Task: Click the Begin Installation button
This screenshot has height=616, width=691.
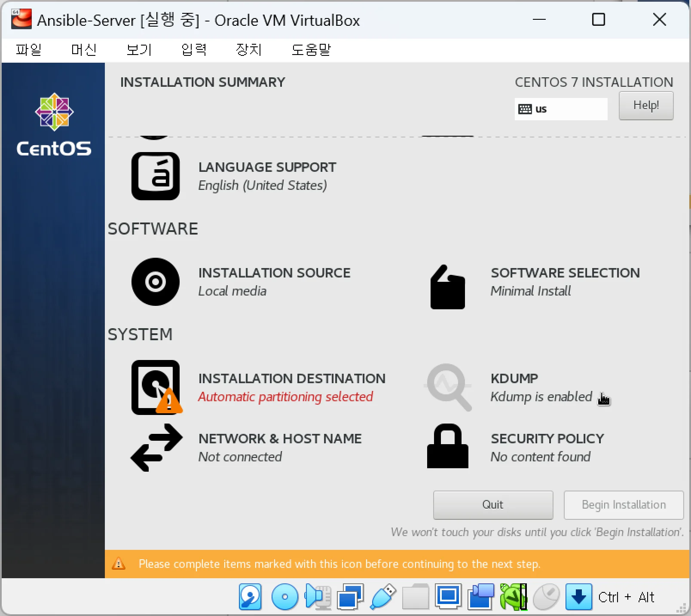Action: click(624, 505)
